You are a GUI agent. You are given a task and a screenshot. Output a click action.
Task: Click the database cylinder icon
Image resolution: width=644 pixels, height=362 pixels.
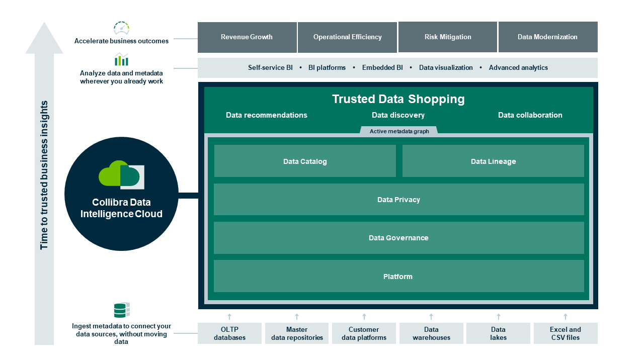pos(121,311)
